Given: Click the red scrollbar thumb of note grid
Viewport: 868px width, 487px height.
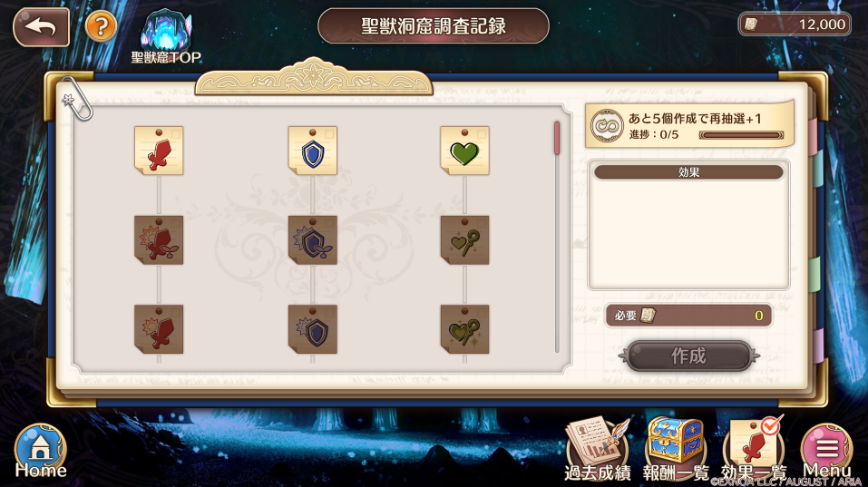Looking at the screenshot, I should tap(557, 139).
